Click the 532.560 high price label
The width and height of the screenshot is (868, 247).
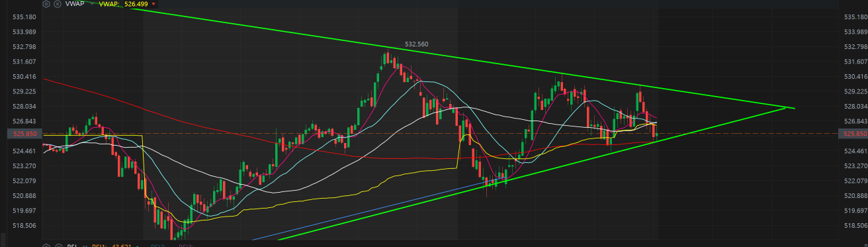click(x=416, y=44)
